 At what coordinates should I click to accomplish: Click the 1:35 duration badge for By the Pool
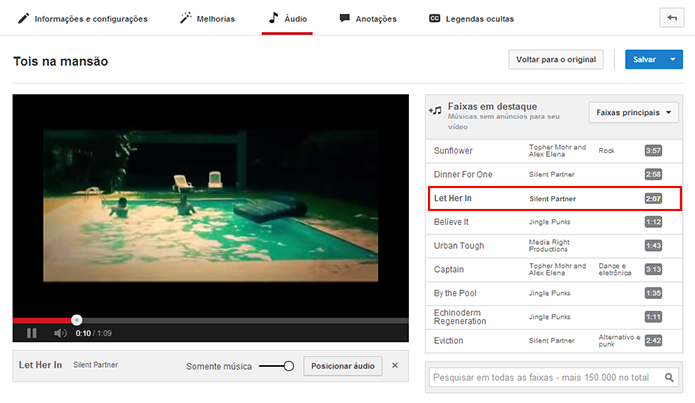[653, 293]
